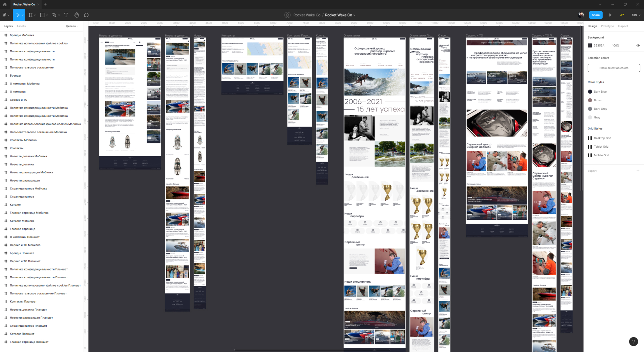Select the Text tool
Image resolution: width=644 pixels, height=352 pixels.
[66, 15]
